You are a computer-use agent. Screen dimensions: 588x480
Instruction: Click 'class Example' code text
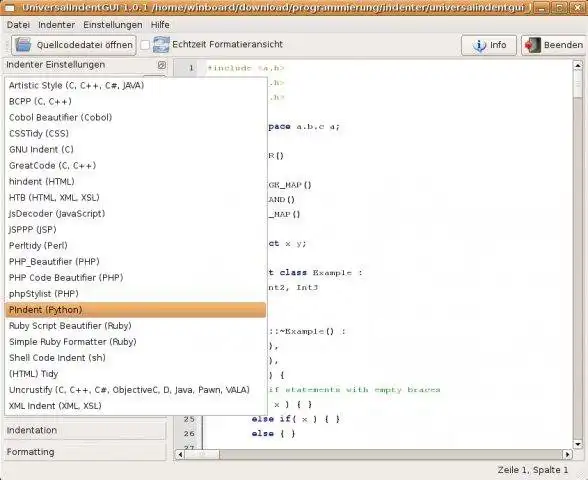[x=316, y=273]
